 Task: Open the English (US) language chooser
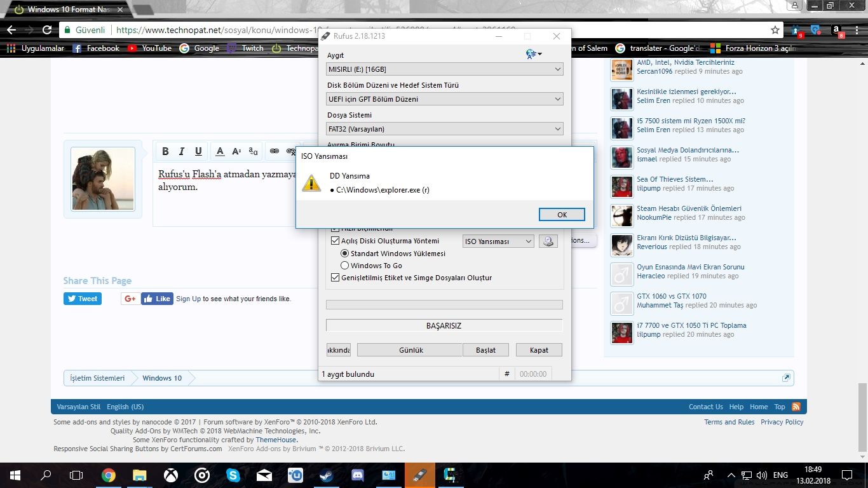[125, 407]
